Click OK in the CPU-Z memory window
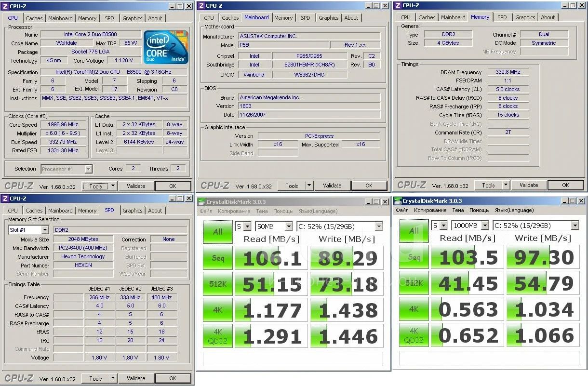Viewport: 588px width, 386px height. [565, 185]
